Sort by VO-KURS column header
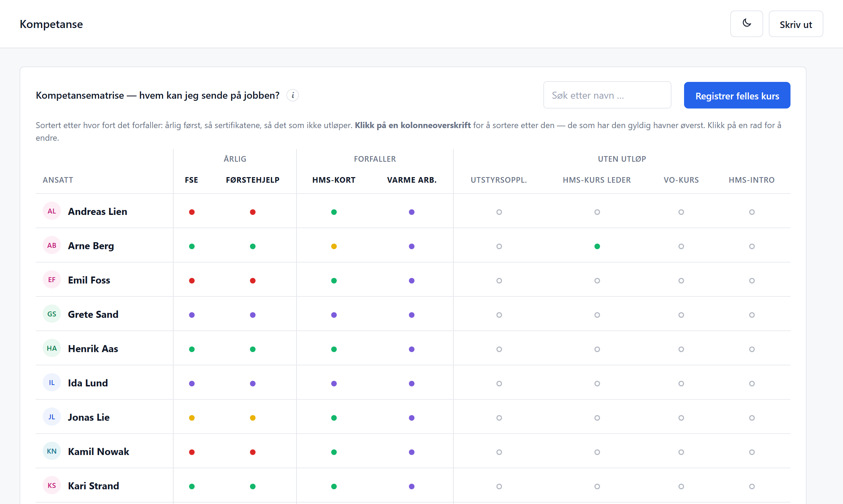 pos(681,180)
